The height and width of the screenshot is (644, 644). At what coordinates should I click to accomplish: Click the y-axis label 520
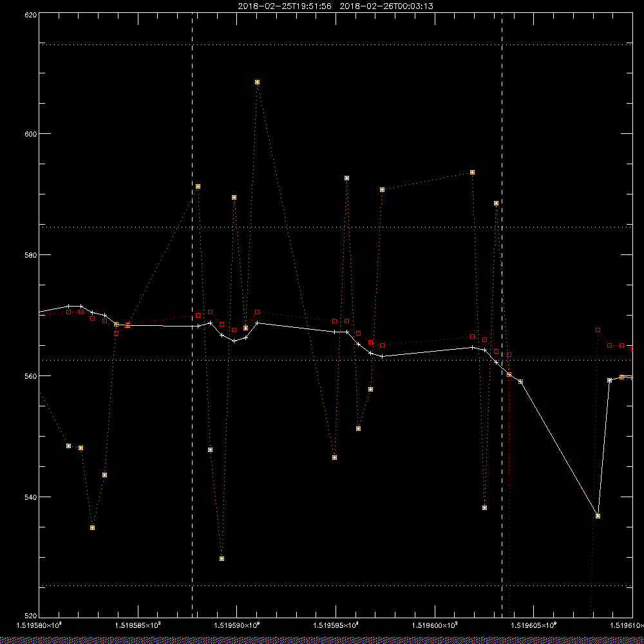pos(31,616)
